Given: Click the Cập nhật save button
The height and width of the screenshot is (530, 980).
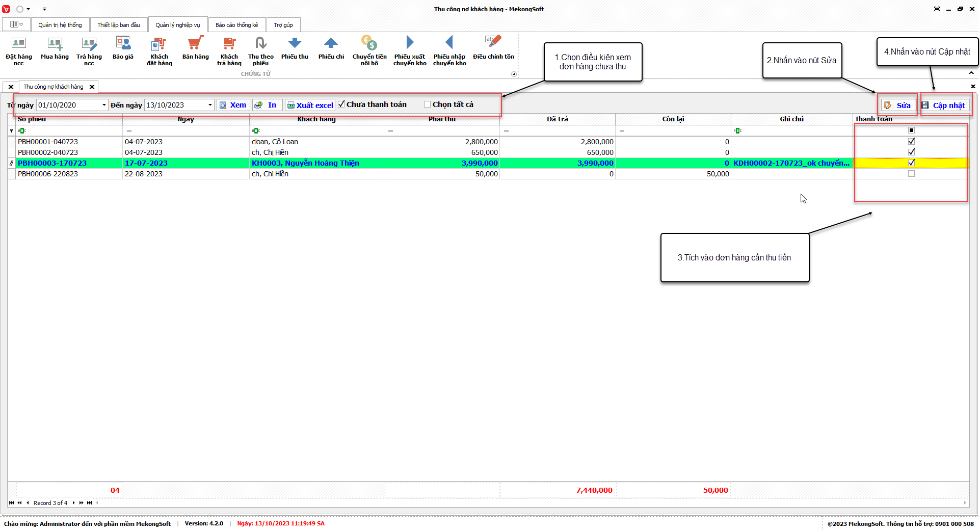Looking at the screenshot, I should point(943,105).
